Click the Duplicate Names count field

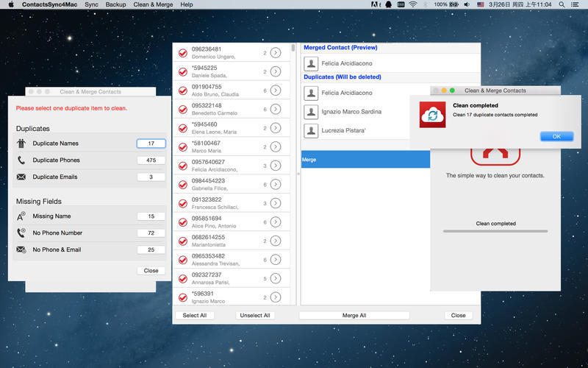click(x=151, y=144)
